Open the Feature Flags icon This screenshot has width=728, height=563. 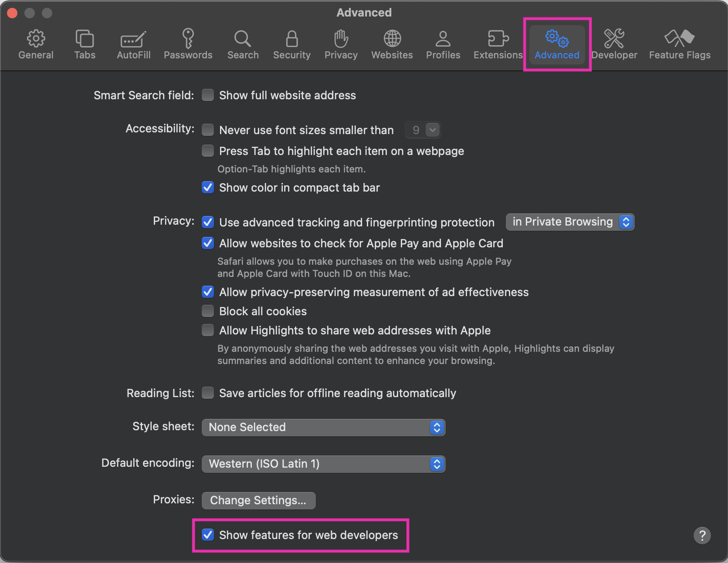click(x=680, y=39)
